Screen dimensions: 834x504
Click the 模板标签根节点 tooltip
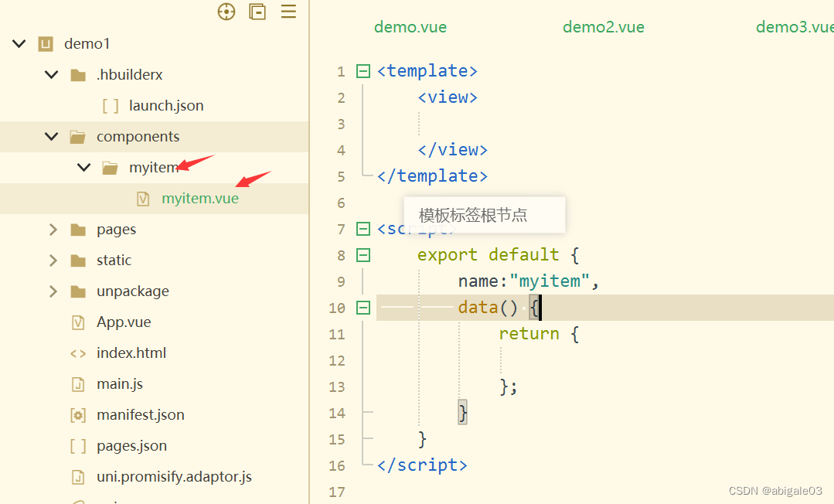(x=485, y=215)
